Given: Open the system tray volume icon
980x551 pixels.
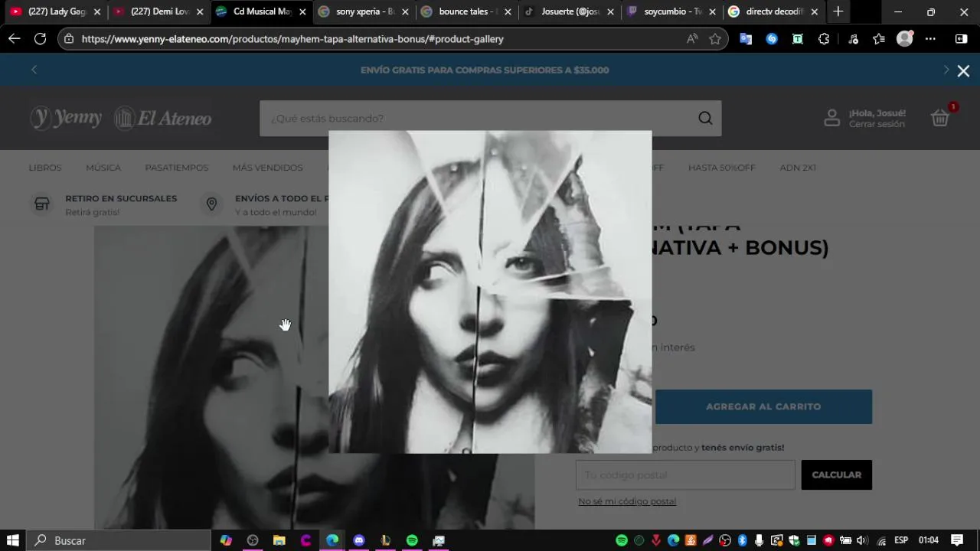Looking at the screenshot, I should (x=862, y=540).
